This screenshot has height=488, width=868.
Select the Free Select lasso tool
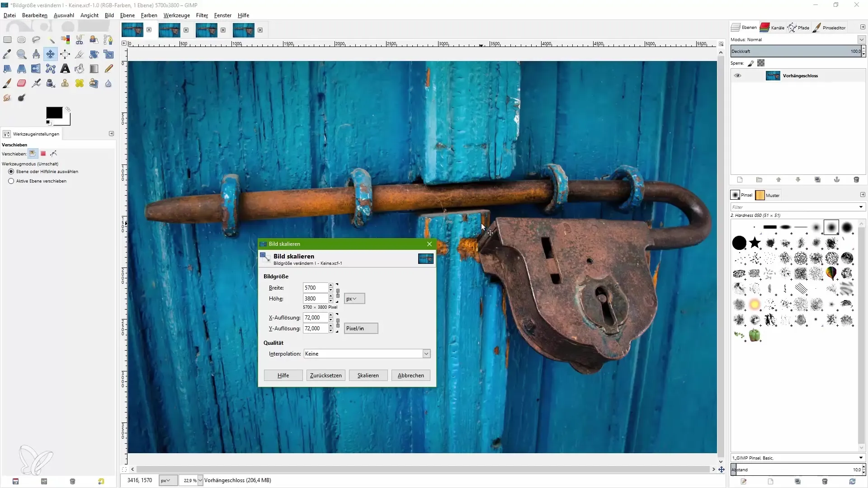click(36, 40)
